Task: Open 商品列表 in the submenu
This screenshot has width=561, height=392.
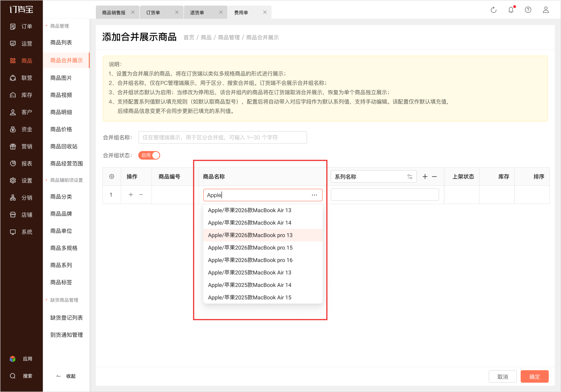Action: (61, 42)
